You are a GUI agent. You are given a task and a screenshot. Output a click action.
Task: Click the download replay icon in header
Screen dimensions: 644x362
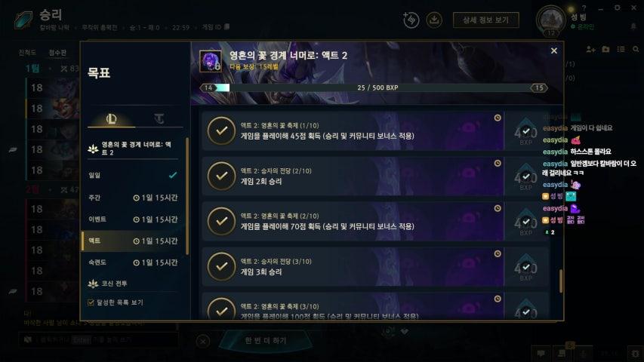433,20
